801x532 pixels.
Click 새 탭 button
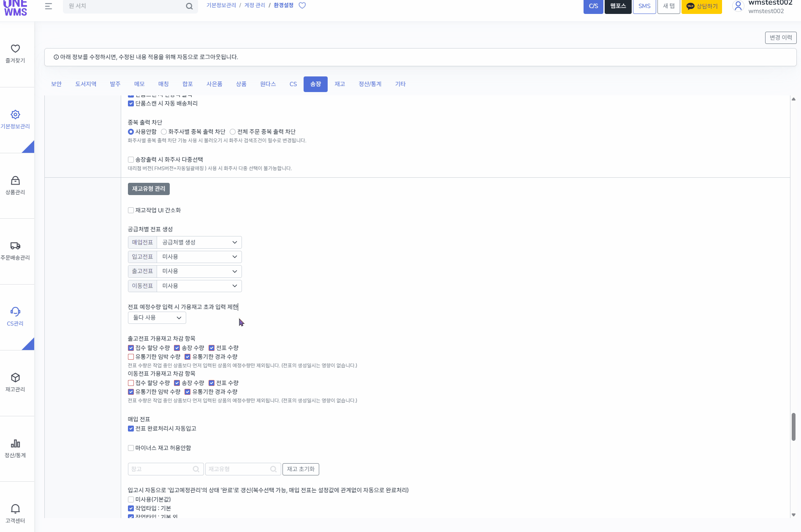[x=669, y=6]
